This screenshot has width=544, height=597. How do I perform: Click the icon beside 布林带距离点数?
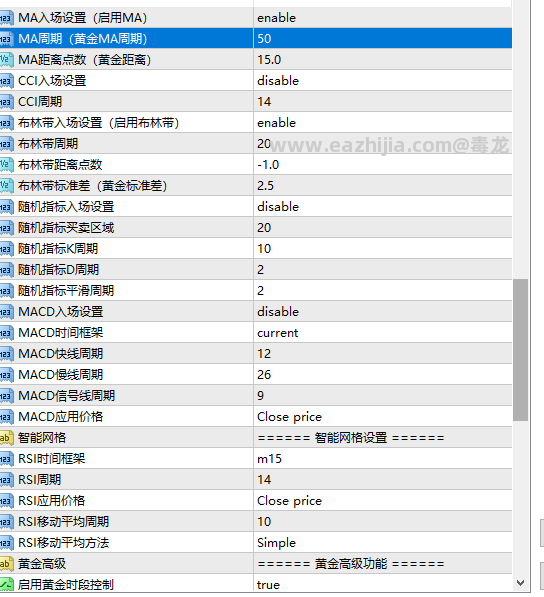click(x=6, y=165)
